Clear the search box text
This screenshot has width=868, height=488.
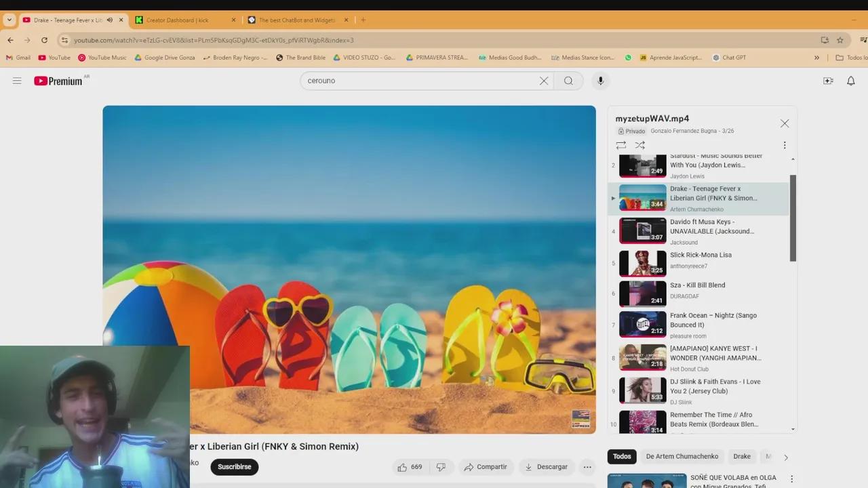click(x=543, y=81)
